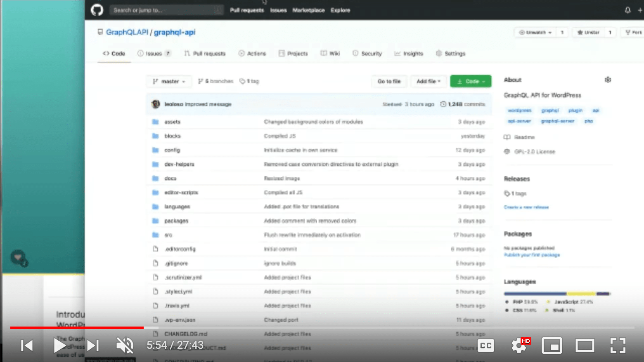Open the blocks folder
644x362 pixels.
click(x=173, y=136)
